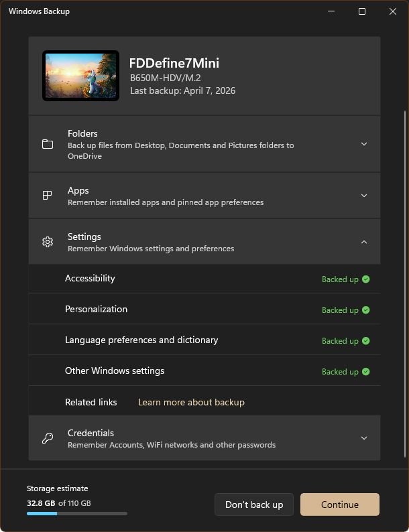This screenshot has width=409, height=532.
Task: Click the green checkmark beside Accessibility
Action: pos(366,279)
